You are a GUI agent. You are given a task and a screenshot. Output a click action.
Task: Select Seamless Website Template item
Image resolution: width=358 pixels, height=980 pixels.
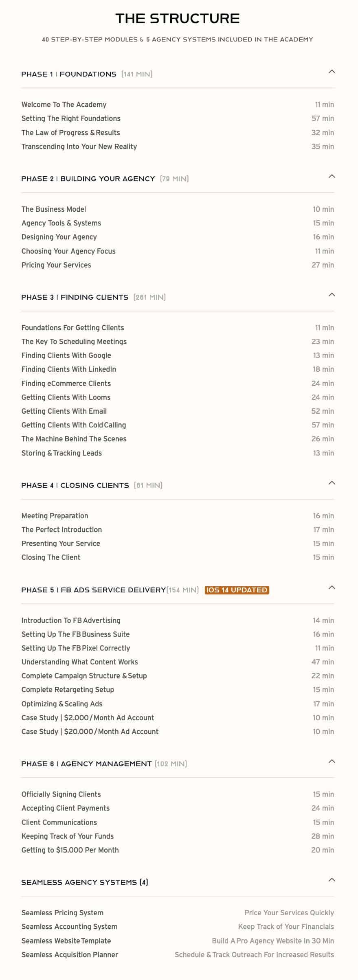pos(66,941)
